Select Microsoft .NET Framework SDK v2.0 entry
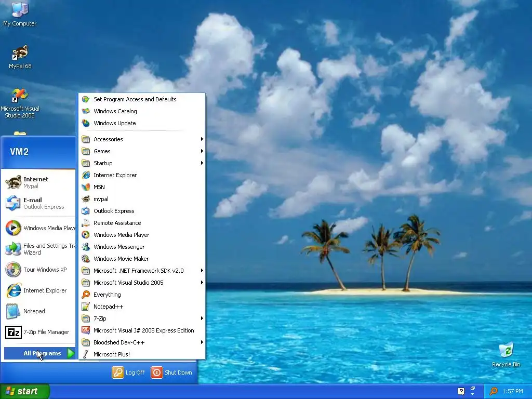Viewport: 532px width, 399px height. click(x=142, y=270)
